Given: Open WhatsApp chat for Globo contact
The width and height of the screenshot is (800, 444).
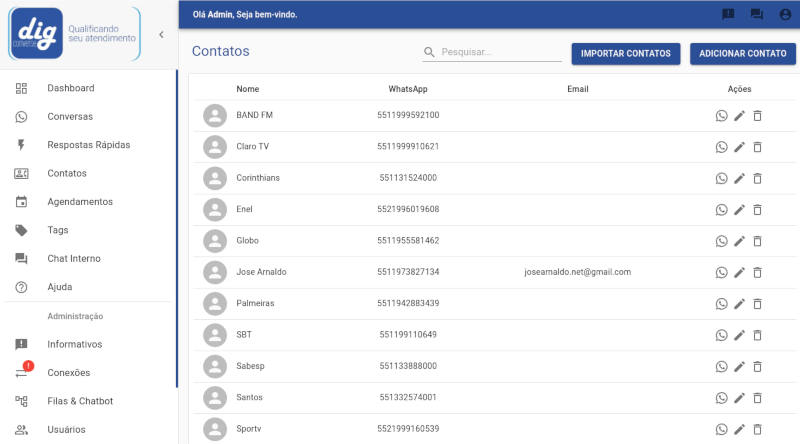Looking at the screenshot, I should 721,241.
